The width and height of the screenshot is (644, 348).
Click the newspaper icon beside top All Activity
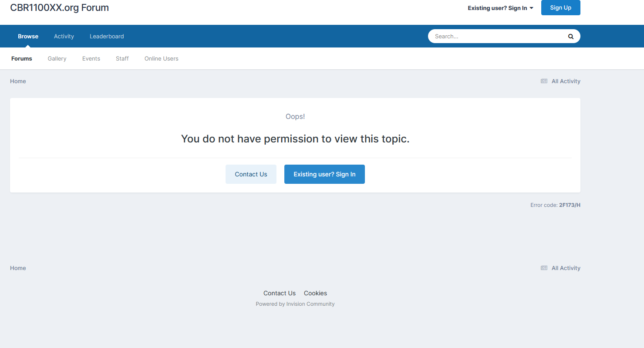click(544, 81)
